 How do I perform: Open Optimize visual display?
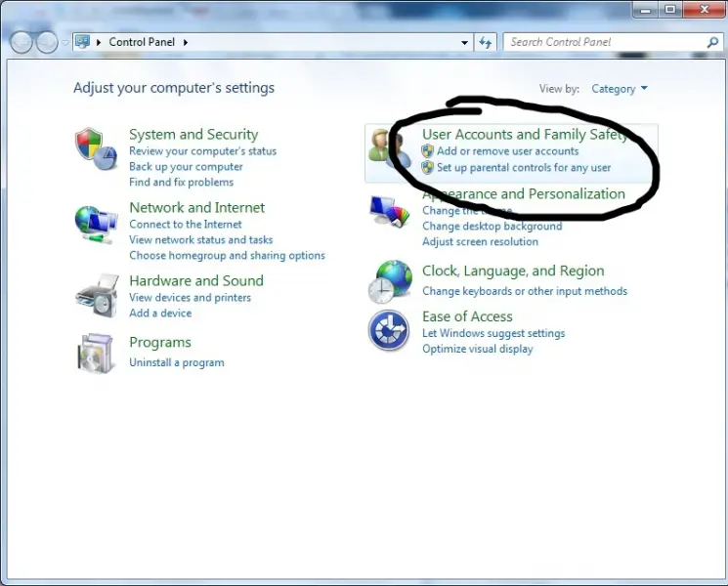point(477,349)
